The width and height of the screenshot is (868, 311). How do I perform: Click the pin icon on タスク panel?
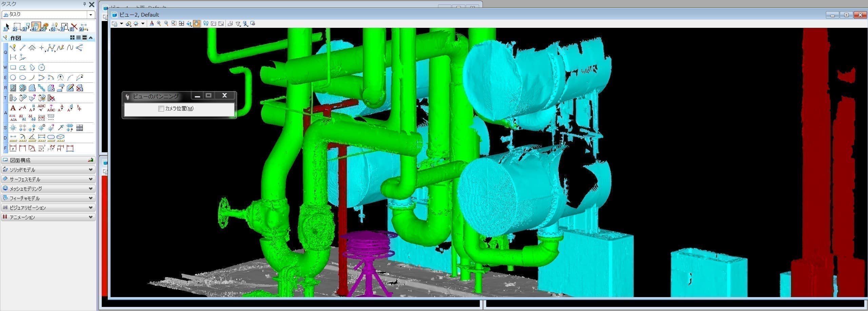[84, 4]
